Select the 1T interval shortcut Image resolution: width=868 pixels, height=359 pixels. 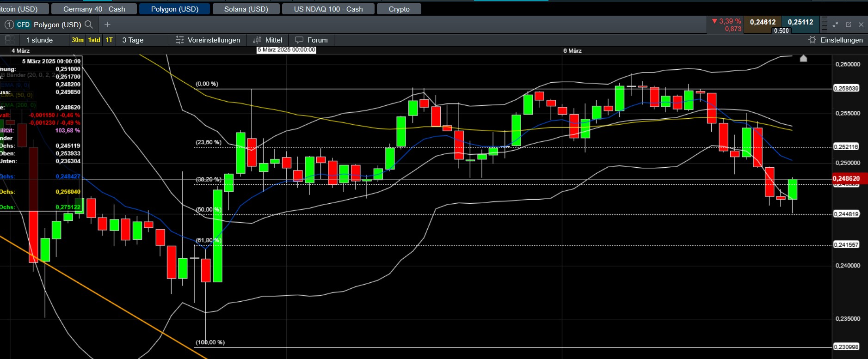109,40
